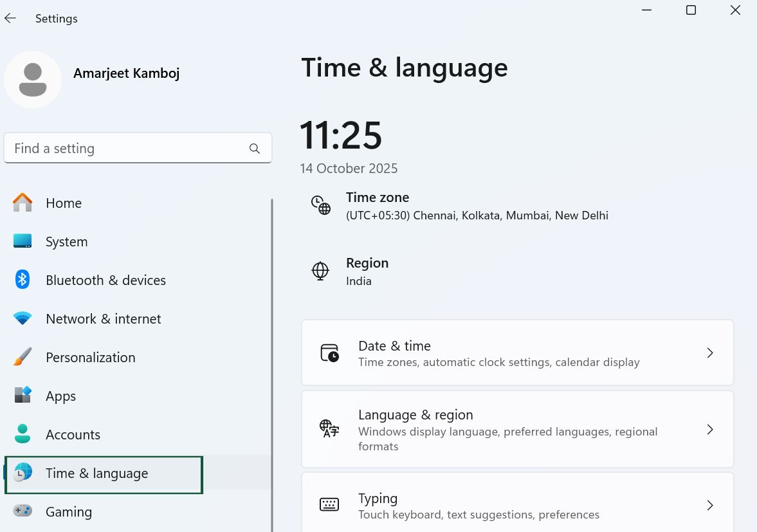The image size is (757, 532).
Task: Click the Network & internet icon
Action: click(23, 318)
